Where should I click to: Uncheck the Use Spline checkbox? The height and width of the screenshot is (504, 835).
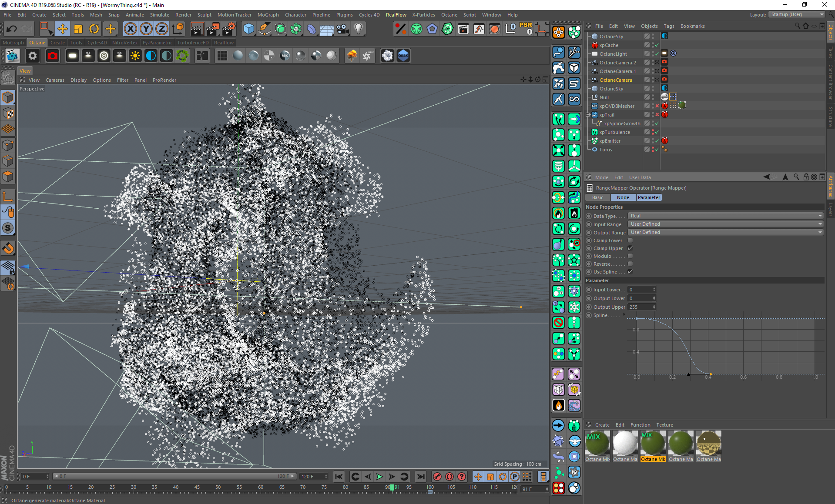coord(630,272)
